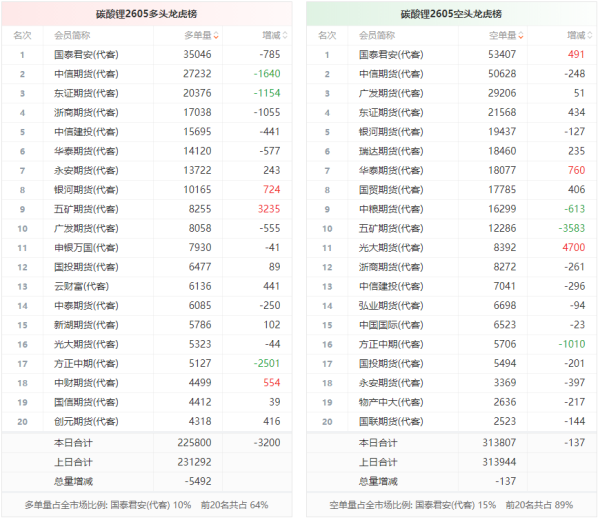Select 中泰期货(代客) row

point(147,306)
